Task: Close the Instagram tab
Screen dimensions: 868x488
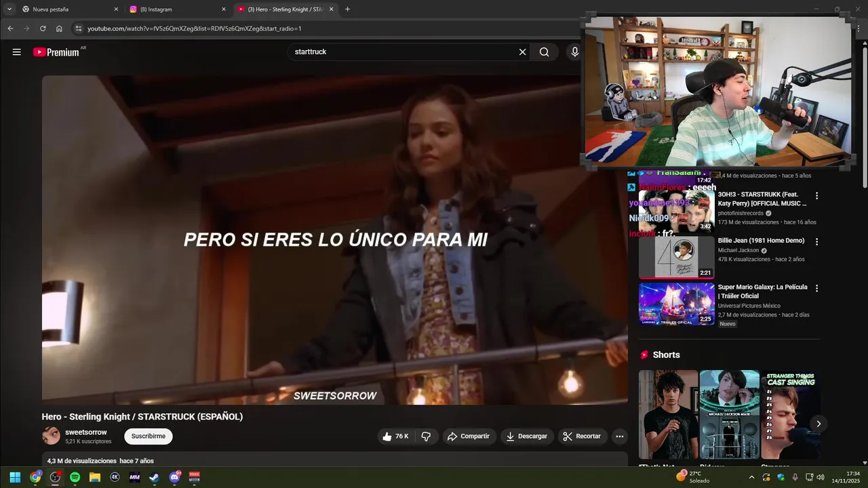Action: pyautogui.click(x=224, y=9)
